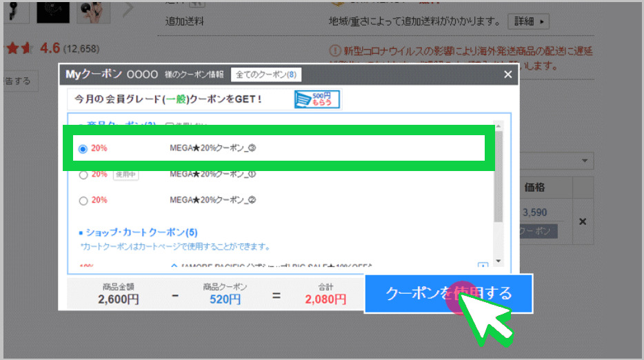Open the 詳細 shipping details button
644x360 pixels.
[529, 21]
